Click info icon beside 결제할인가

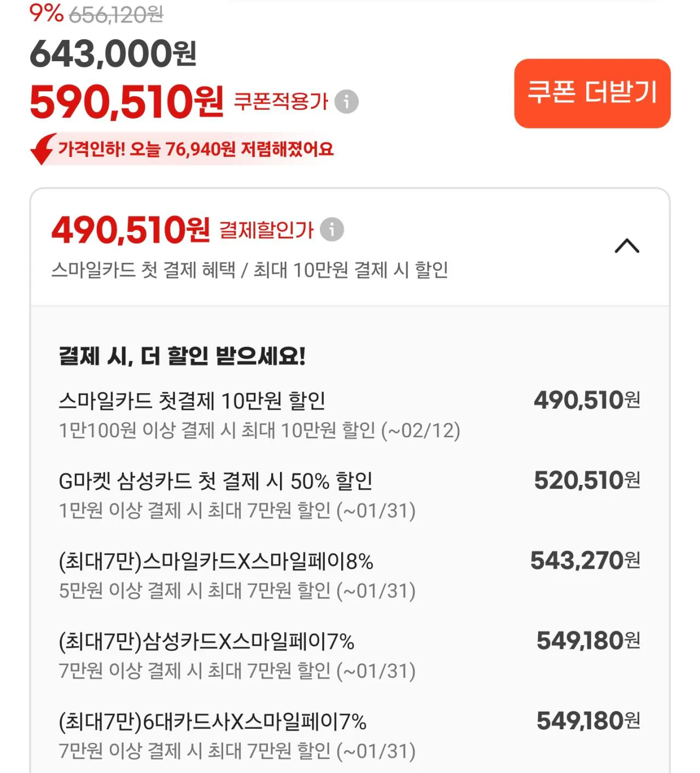click(332, 230)
